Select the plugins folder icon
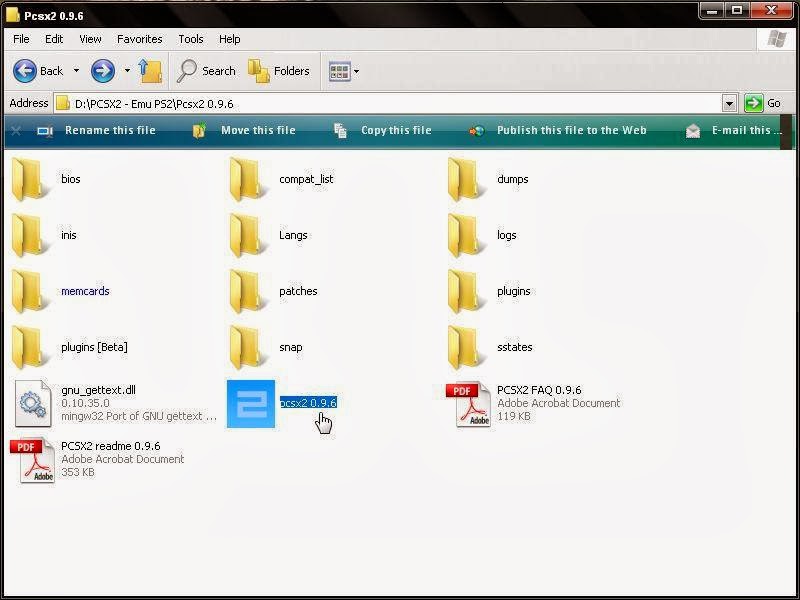Image resolution: width=800 pixels, height=600 pixels. coord(466,291)
